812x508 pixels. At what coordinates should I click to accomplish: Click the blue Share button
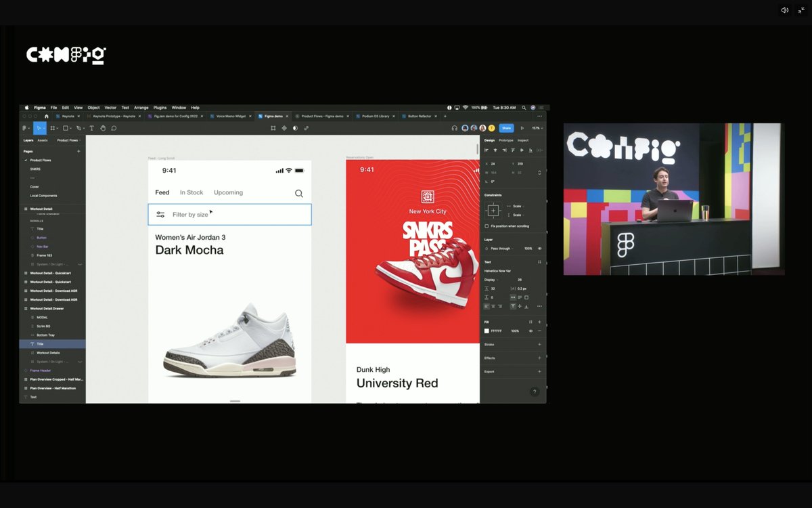506,128
